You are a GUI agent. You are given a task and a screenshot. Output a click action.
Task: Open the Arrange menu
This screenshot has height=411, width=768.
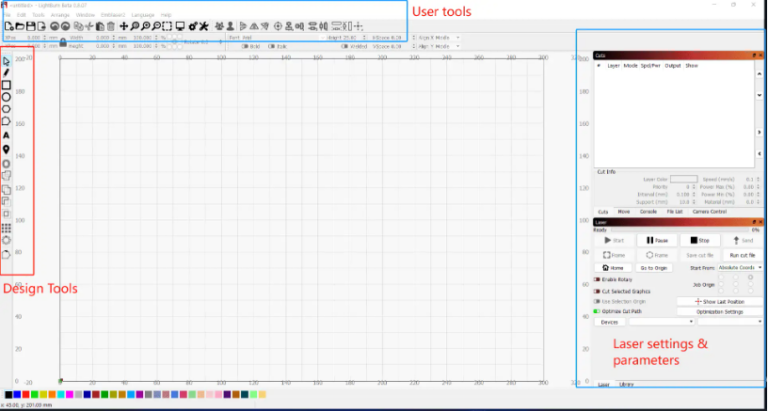60,15
